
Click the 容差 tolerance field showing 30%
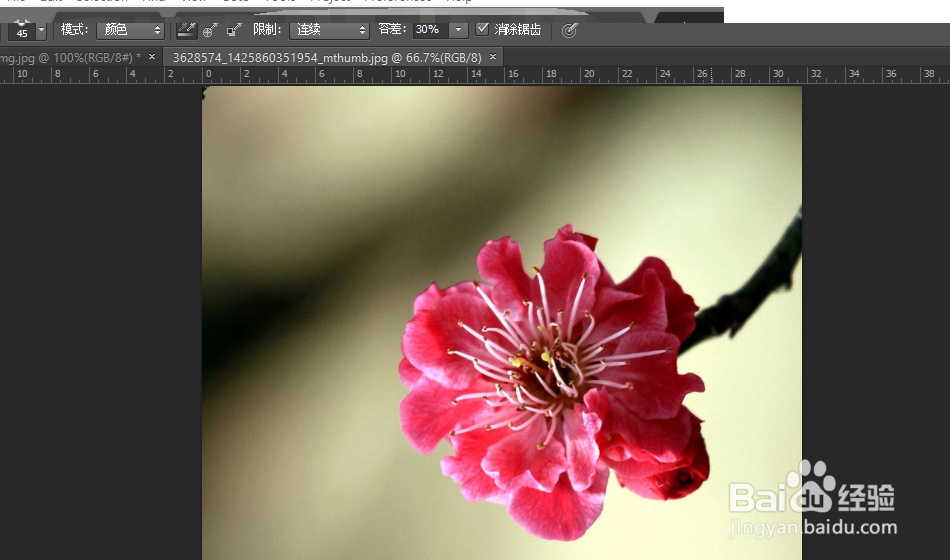431,30
